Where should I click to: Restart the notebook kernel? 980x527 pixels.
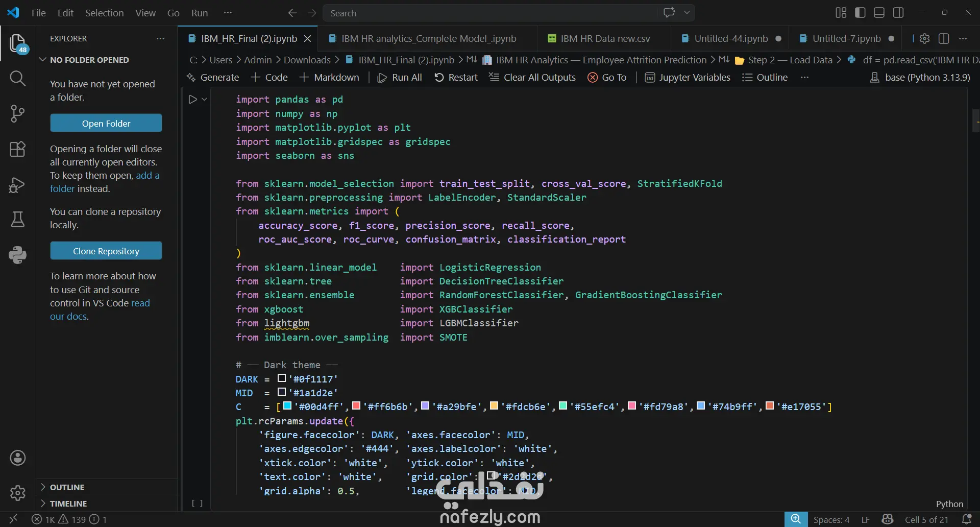tap(456, 77)
